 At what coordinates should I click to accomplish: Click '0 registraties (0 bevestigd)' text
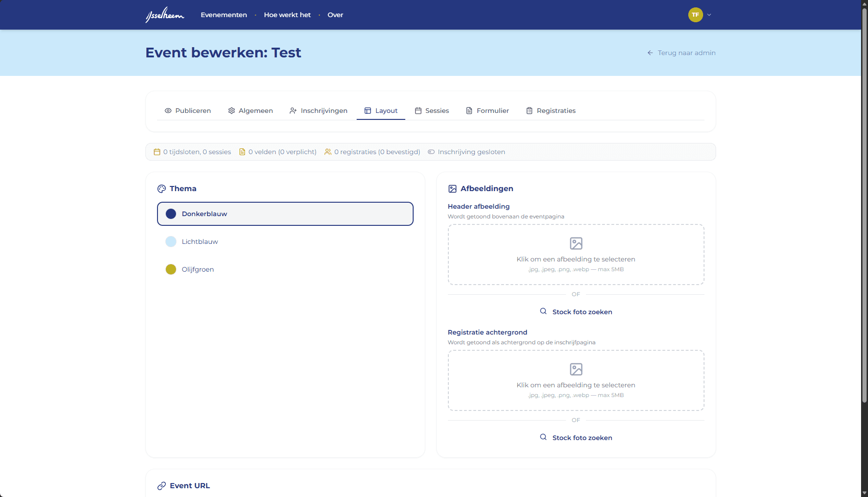pos(377,152)
